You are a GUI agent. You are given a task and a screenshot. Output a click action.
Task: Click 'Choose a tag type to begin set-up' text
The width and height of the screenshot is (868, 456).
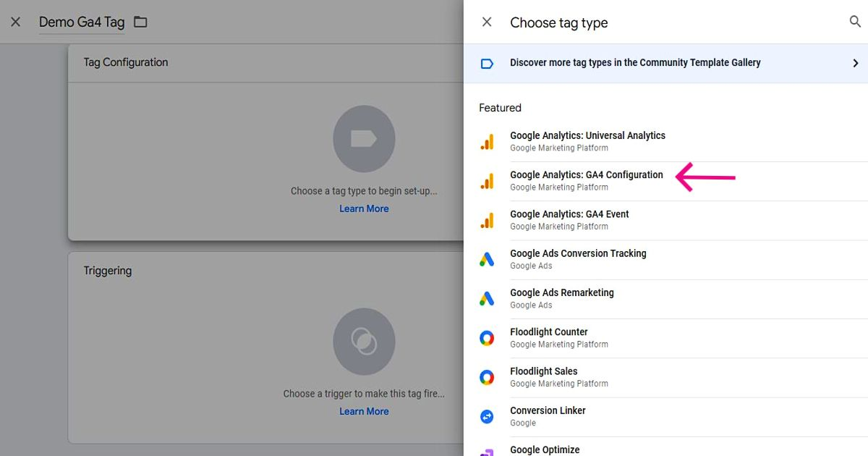pyautogui.click(x=364, y=191)
